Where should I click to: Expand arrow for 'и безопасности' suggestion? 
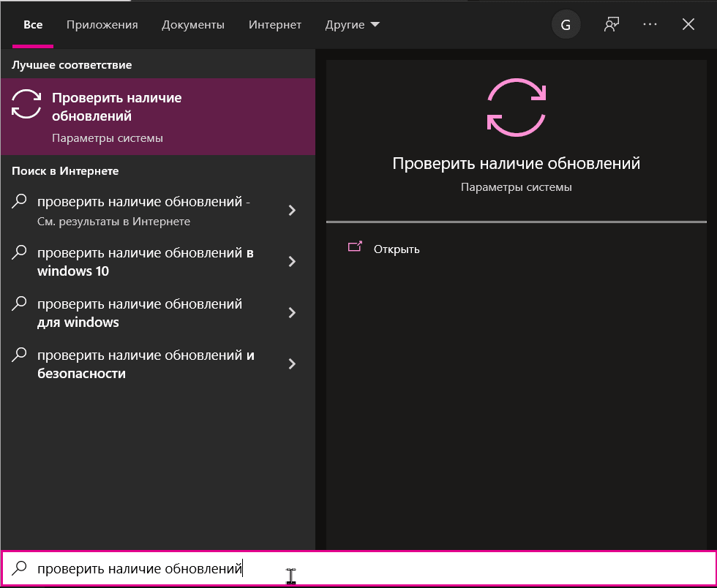point(292,364)
